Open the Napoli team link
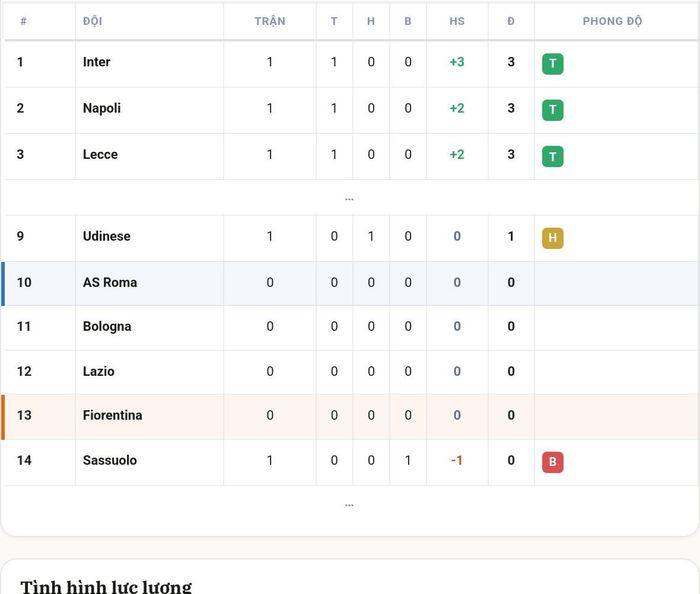This screenshot has height=594, width=700. (x=102, y=108)
